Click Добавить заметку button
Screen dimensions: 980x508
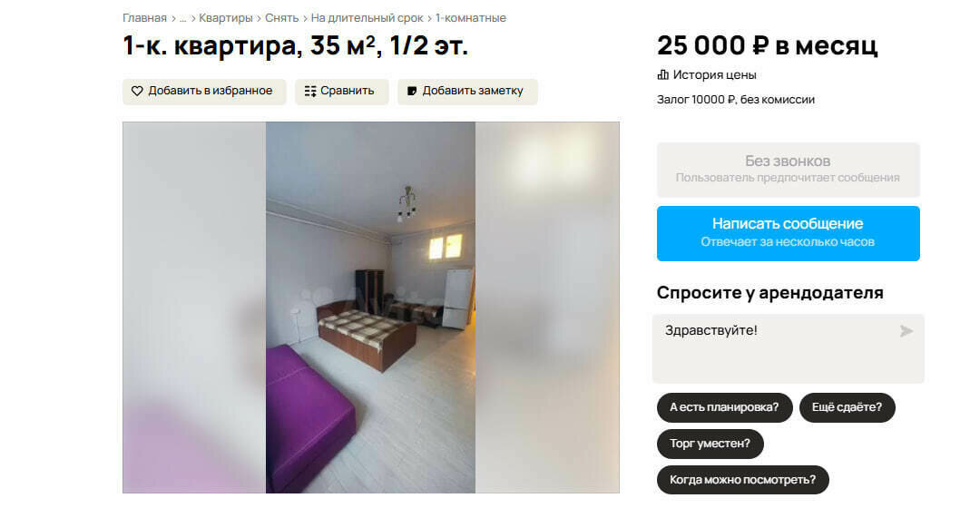467,92
